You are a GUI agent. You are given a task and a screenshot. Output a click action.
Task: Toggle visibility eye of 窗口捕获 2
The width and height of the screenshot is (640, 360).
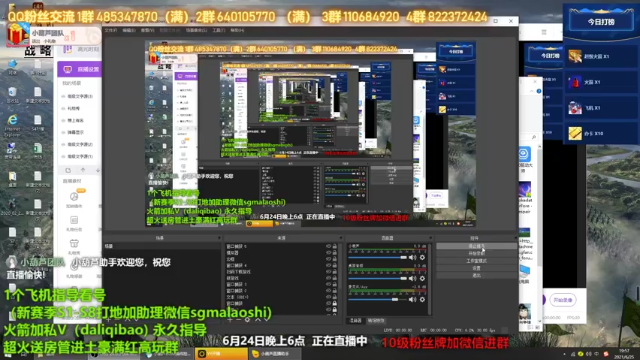click(x=328, y=291)
